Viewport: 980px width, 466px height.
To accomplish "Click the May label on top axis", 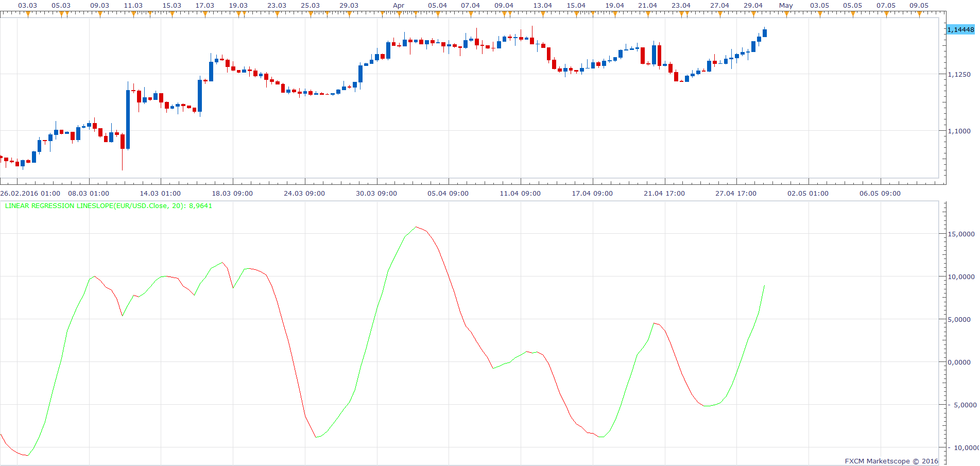I will pos(786,5).
